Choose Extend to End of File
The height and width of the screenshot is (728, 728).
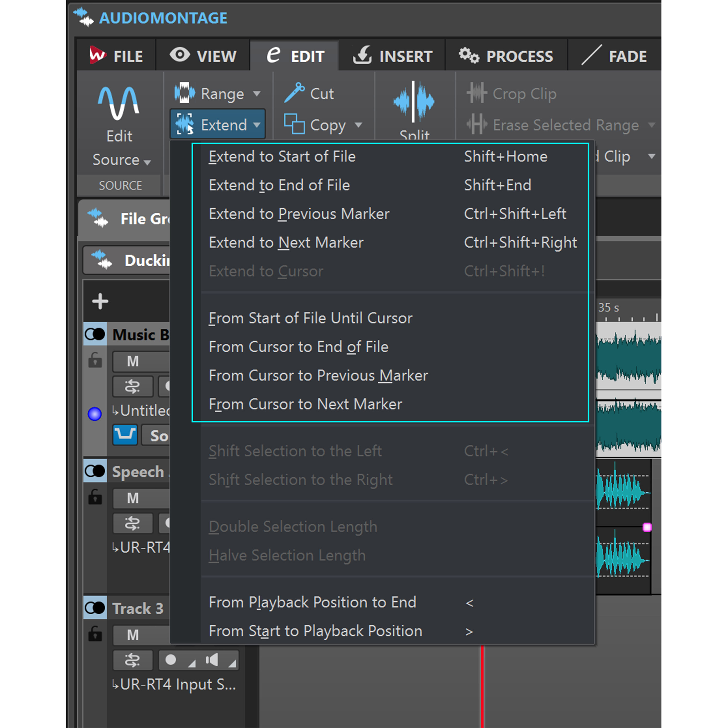point(279,185)
